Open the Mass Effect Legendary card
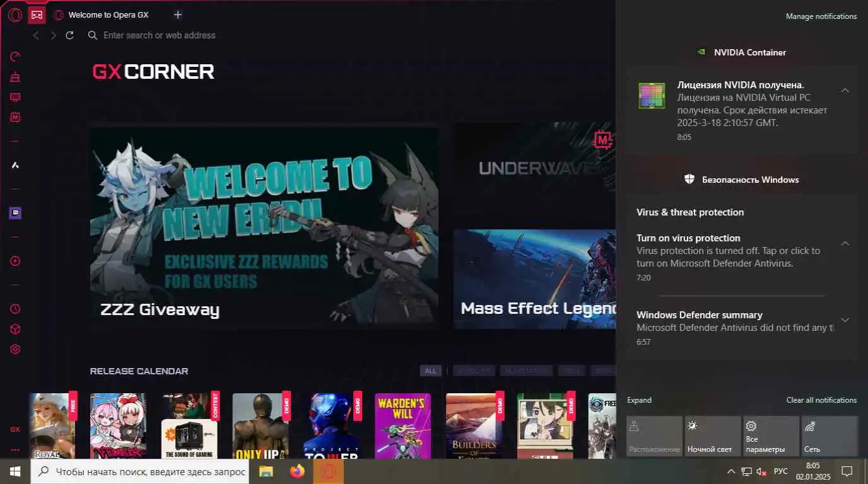This screenshot has height=484, width=868. pos(534,279)
